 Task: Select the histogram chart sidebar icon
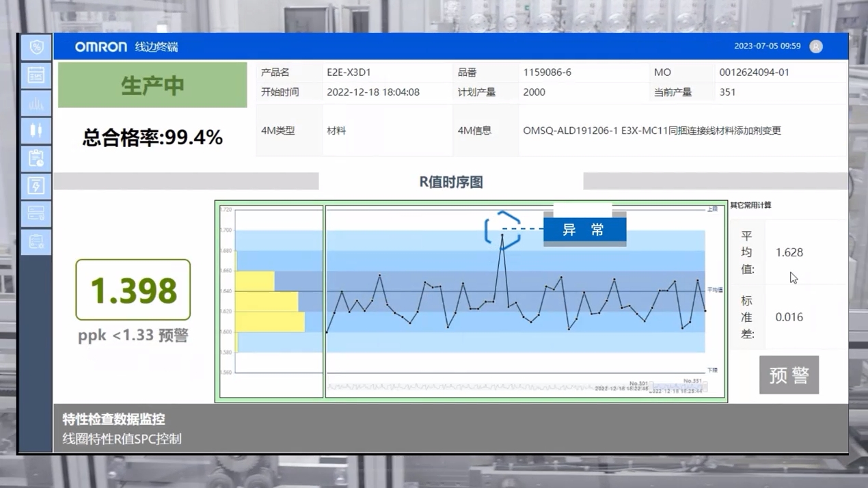36,103
